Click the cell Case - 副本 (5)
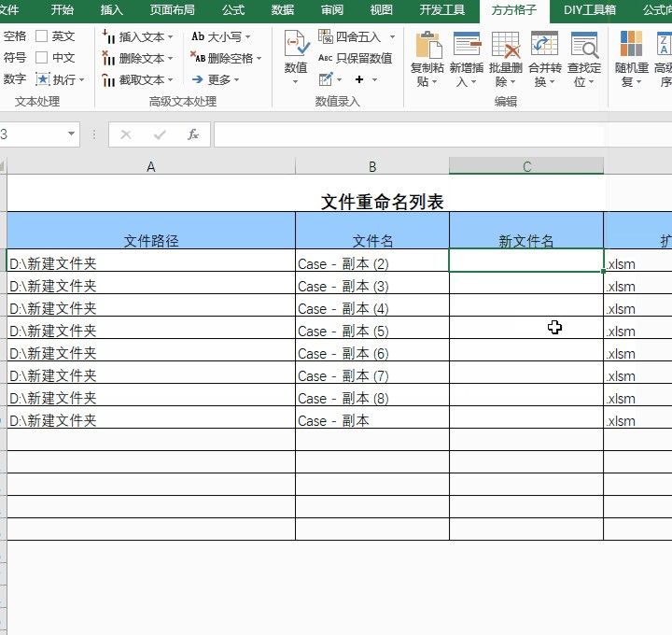Image resolution: width=672 pixels, height=635 pixels. [372, 328]
